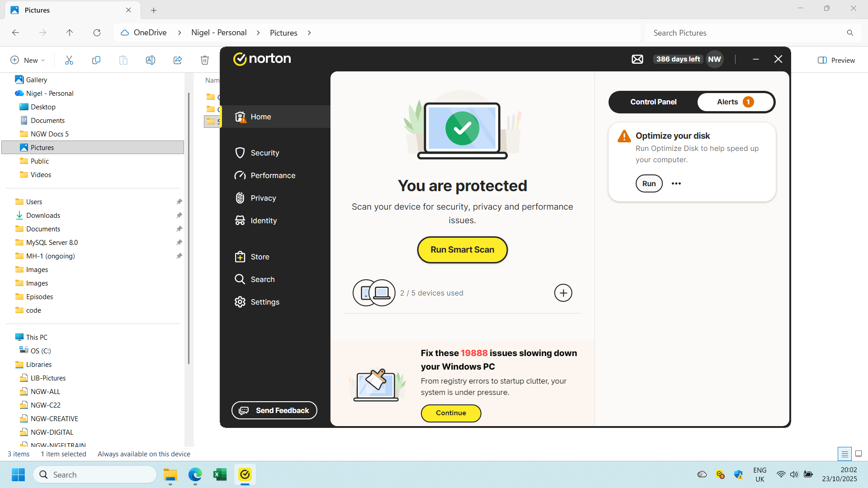
Task: Open Identity section in Norton sidebar
Action: [264, 221]
